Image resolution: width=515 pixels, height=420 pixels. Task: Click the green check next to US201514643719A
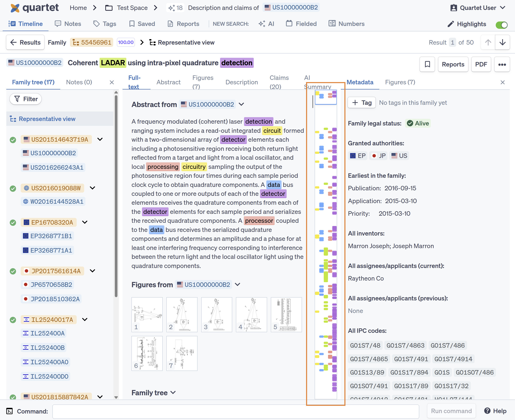click(x=13, y=140)
